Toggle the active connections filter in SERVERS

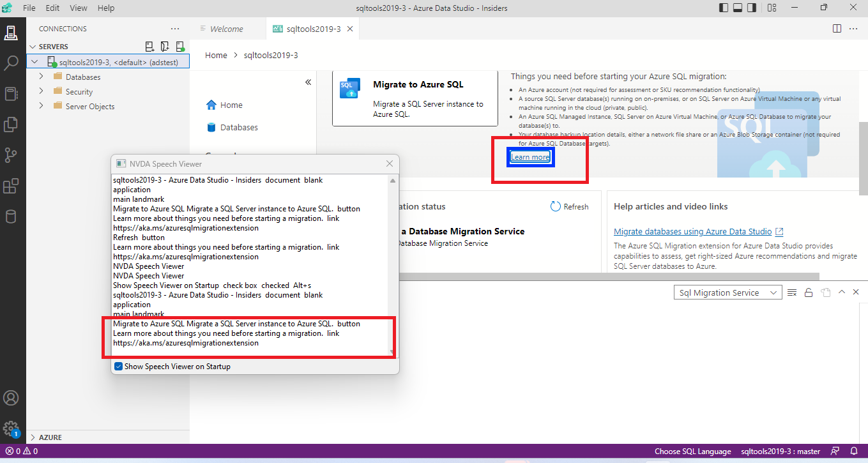pos(180,46)
